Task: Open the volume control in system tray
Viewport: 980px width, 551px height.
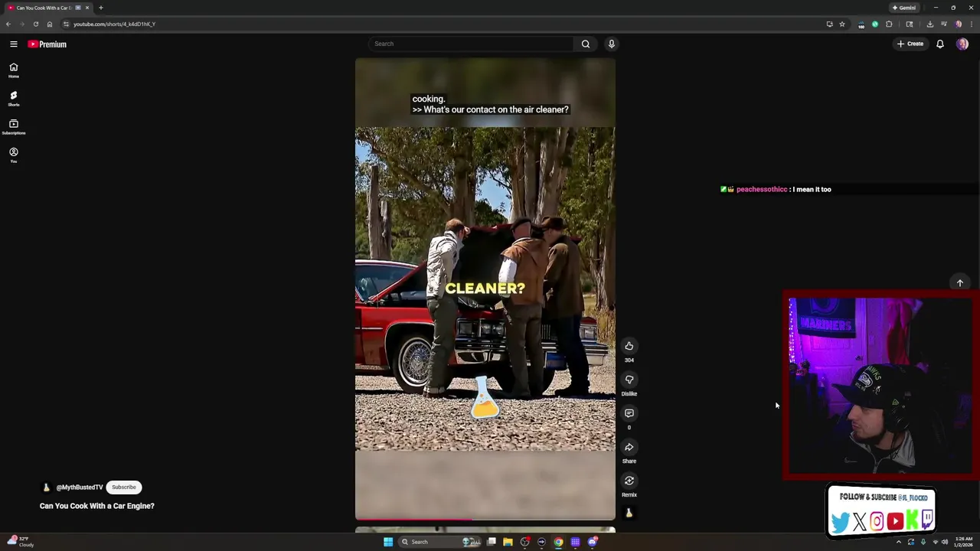Action: [945, 542]
